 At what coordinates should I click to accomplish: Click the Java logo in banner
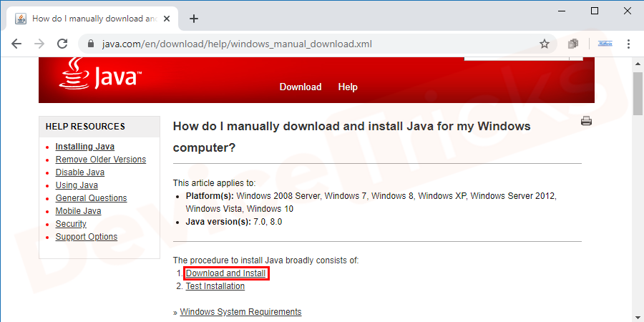click(101, 74)
